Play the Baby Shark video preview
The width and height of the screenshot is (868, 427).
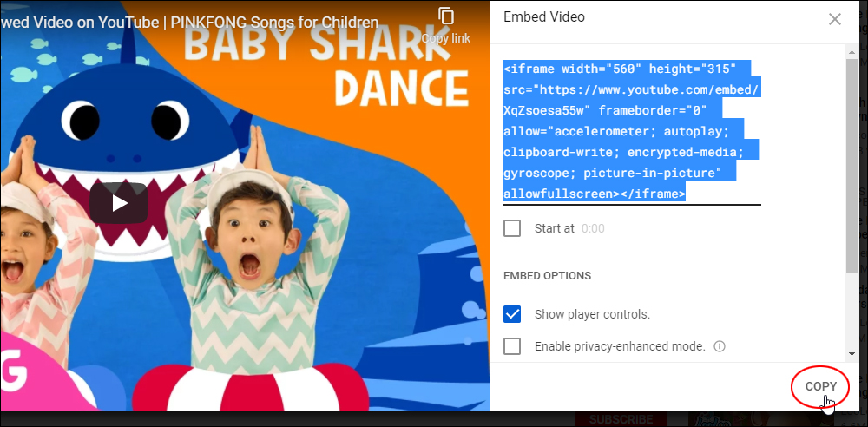tap(119, 203)
